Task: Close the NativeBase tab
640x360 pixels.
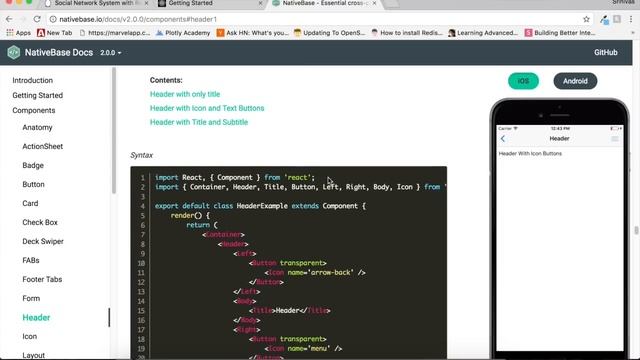Action: pyautogui.click(x=374, y=3)
